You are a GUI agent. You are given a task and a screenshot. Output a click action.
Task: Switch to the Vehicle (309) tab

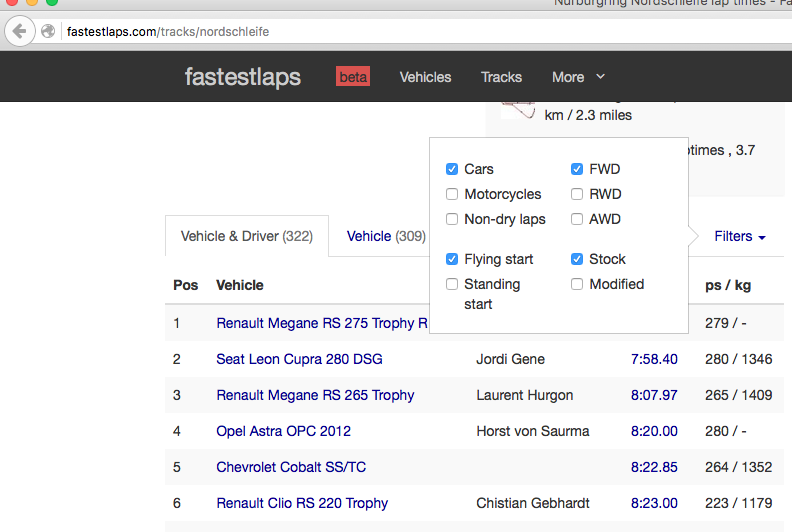pyautogui.click(x=386, y=236)
